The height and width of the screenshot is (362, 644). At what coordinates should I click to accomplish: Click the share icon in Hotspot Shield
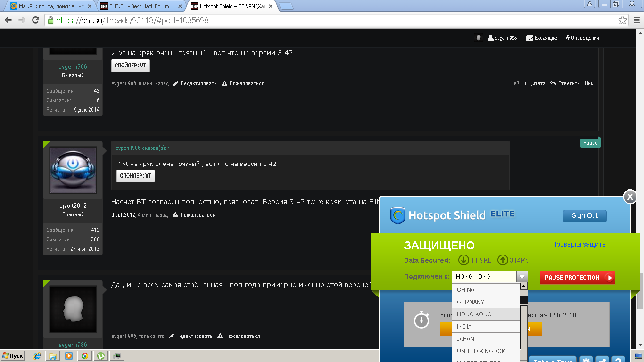click(x=602, y=359)
